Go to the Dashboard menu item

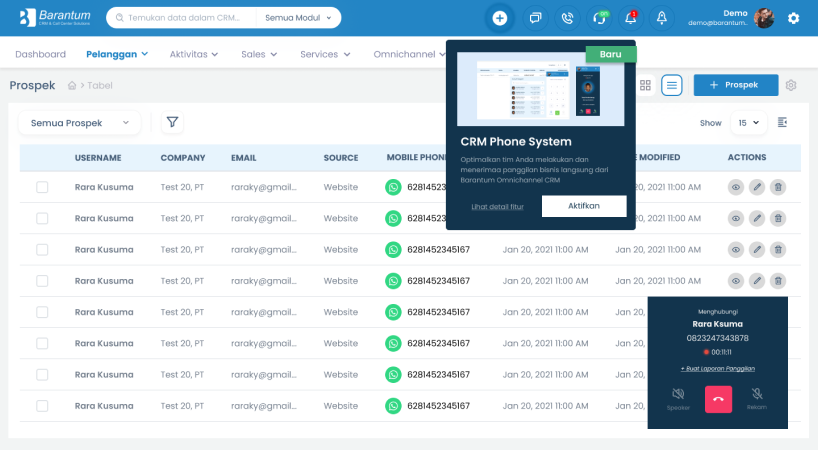40,54
